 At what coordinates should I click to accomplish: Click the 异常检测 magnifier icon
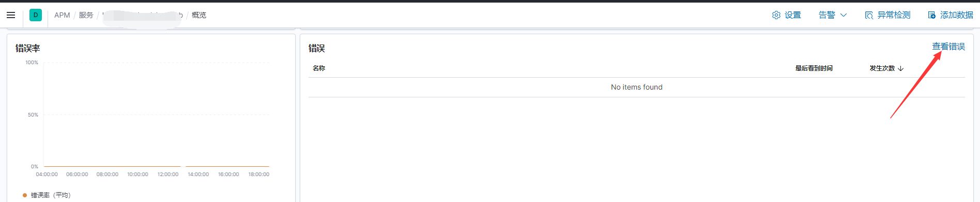pyautogui.click(x=869, y=15)
